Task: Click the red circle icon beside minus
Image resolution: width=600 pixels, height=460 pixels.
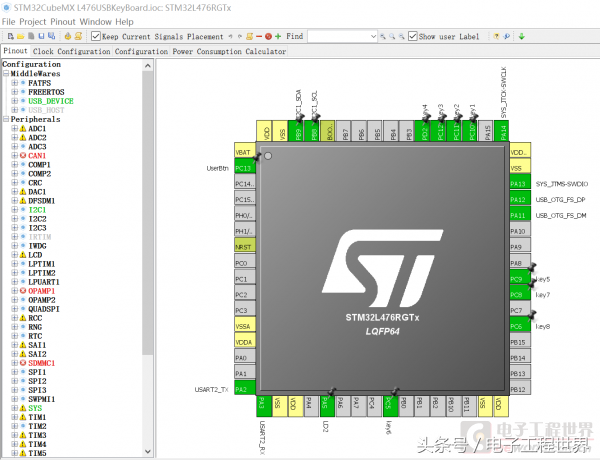Action: [268, 37]
